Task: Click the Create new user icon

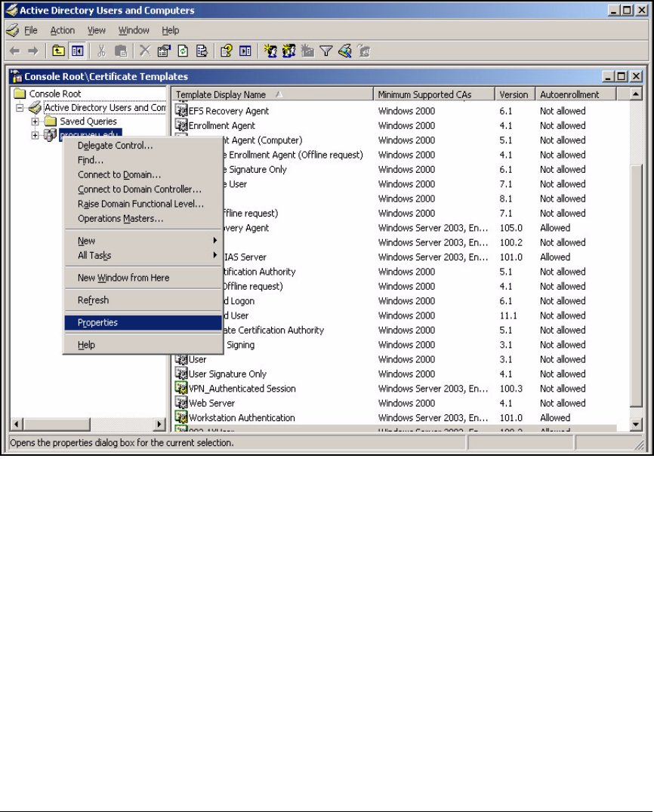Action: pyautogui.click(x=270, y=51)
